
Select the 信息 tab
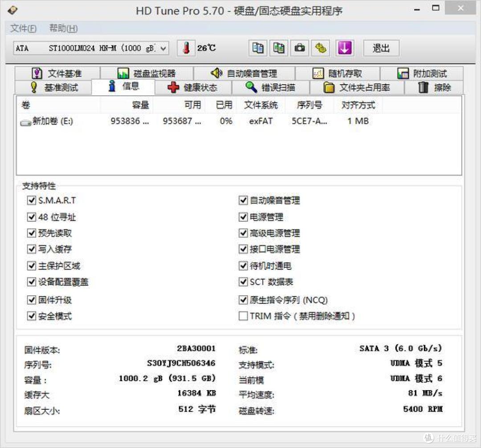coord(123,86)
